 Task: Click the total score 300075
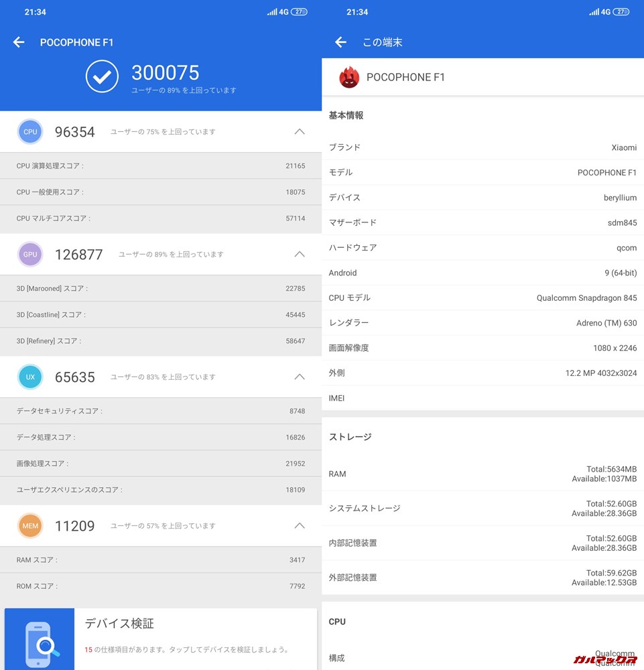165,72
